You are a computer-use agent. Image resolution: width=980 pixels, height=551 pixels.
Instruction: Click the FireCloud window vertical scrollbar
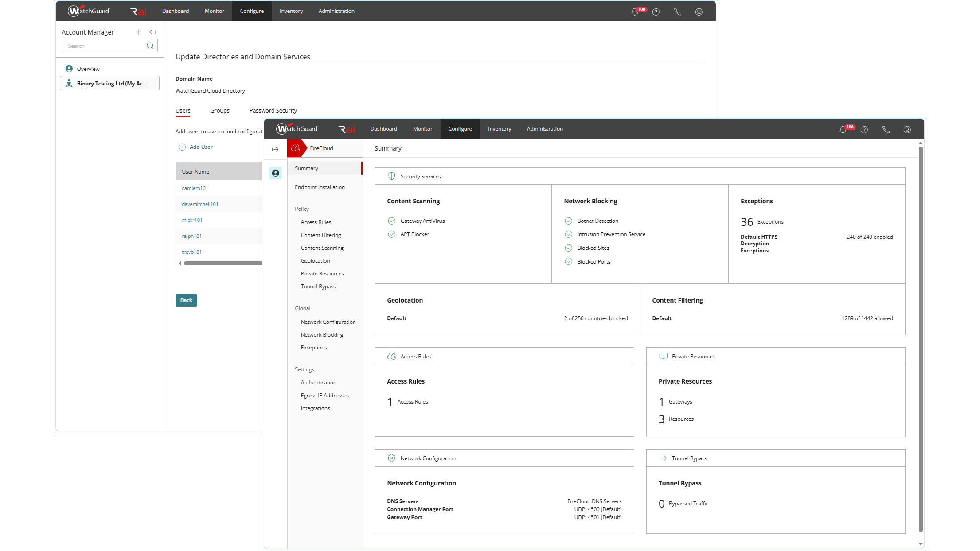(x=921, y=339)
